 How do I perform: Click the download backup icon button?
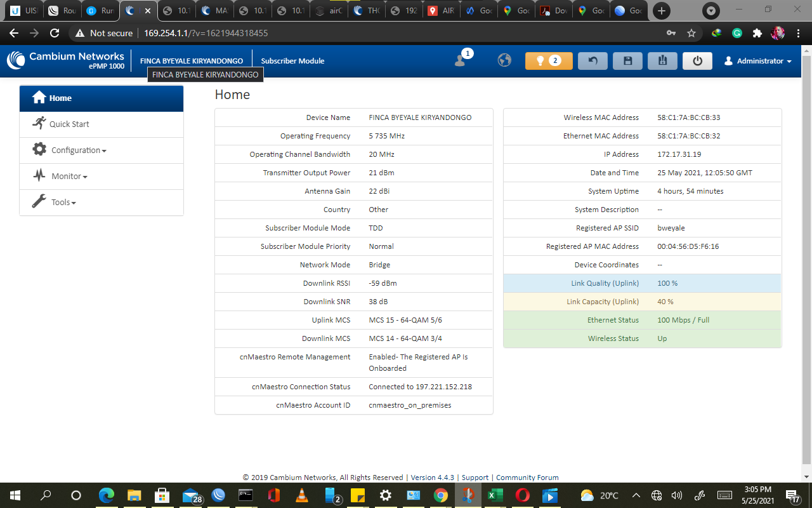pyautogui.click(x=662, y=61)
